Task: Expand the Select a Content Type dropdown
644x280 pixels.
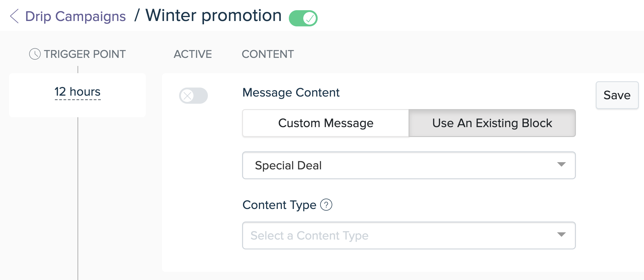Action: (x=409, y=236)
